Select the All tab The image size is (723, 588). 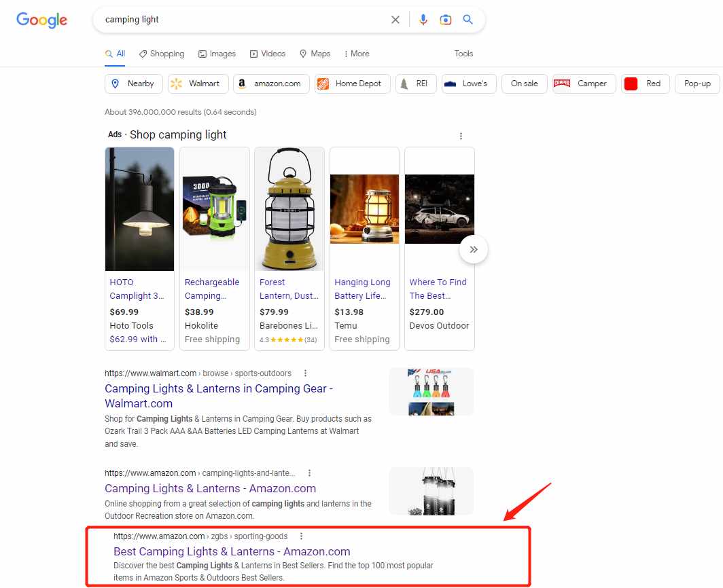pos(116,54)
